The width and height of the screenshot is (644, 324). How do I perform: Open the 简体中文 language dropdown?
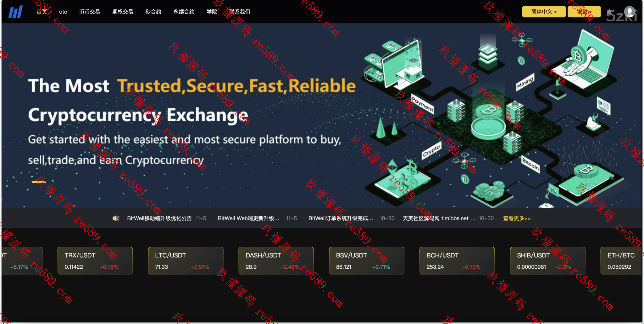[x=544, y=12]
